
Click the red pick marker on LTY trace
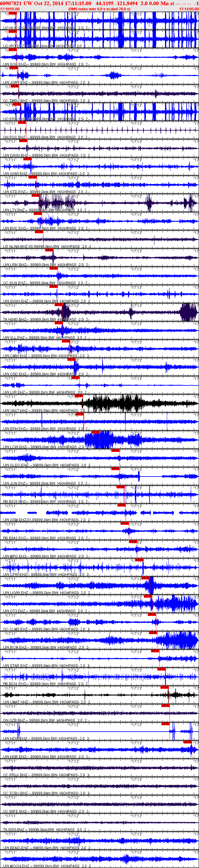pos(36,195)
